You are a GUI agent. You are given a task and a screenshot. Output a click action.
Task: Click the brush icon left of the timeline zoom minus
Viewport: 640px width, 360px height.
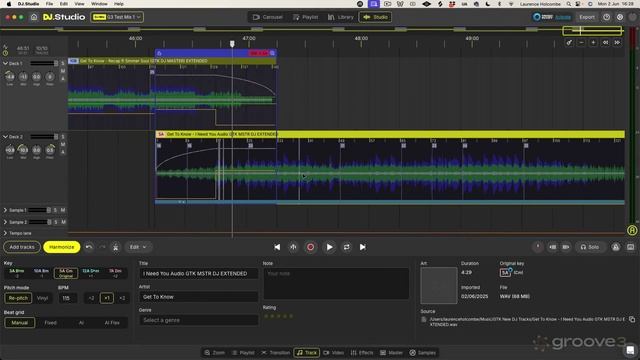point(569,42)
